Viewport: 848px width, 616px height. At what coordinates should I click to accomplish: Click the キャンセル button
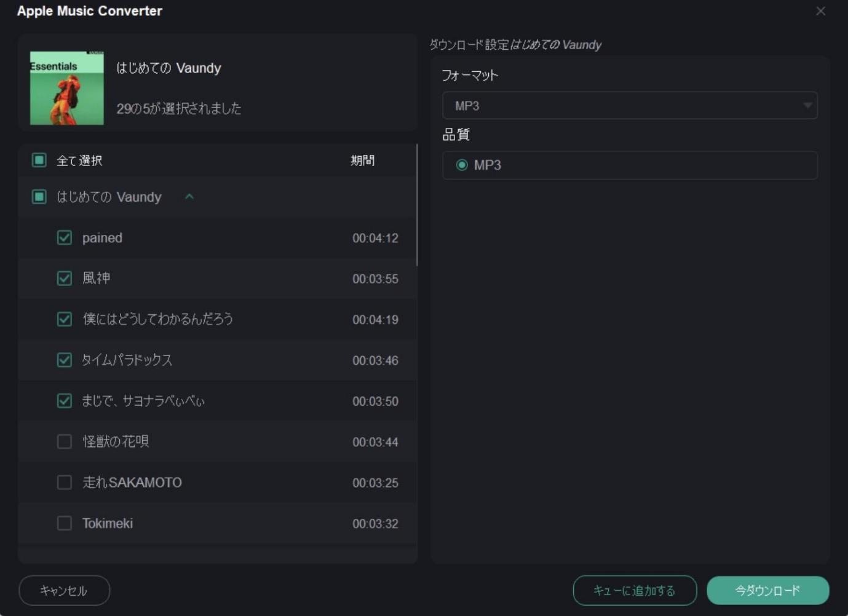click(x=65, y=590)
